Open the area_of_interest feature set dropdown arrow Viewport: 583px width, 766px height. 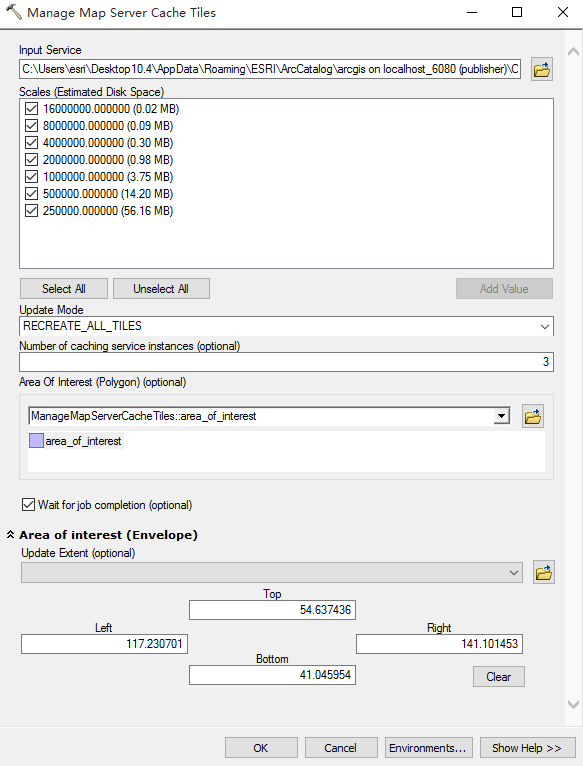tap(501, 416)
